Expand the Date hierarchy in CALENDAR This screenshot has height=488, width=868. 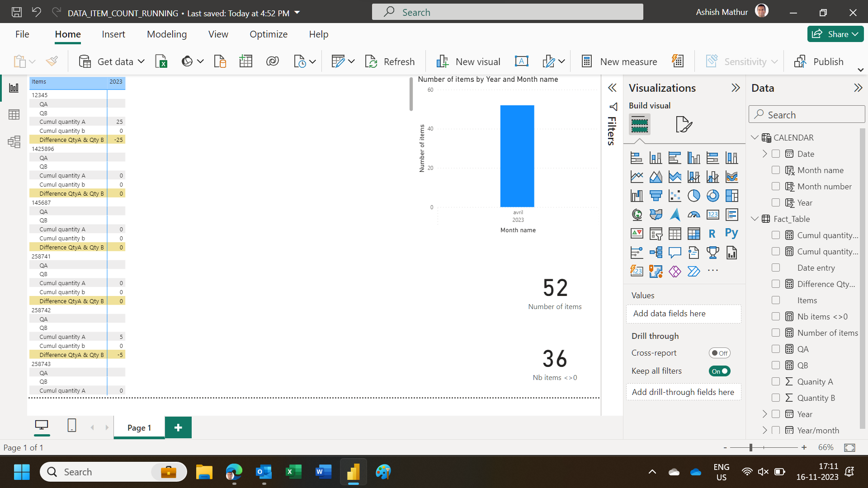pos(764,154)
